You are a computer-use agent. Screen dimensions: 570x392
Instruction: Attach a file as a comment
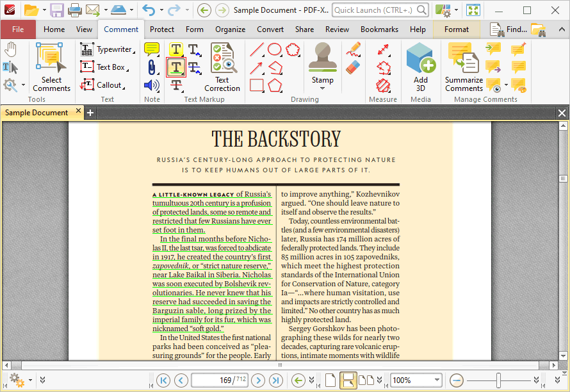click(151, 67)
